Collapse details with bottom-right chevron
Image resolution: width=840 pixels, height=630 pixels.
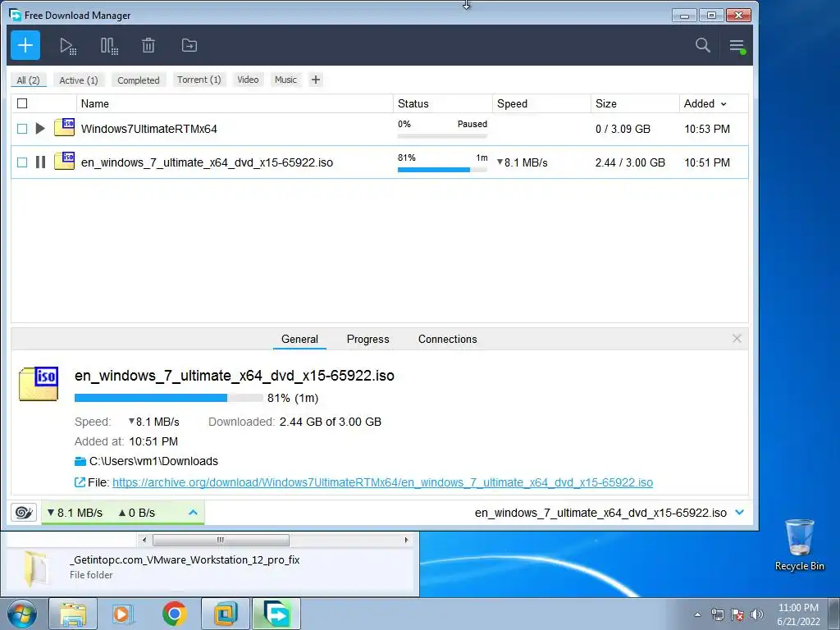point(740,512)
